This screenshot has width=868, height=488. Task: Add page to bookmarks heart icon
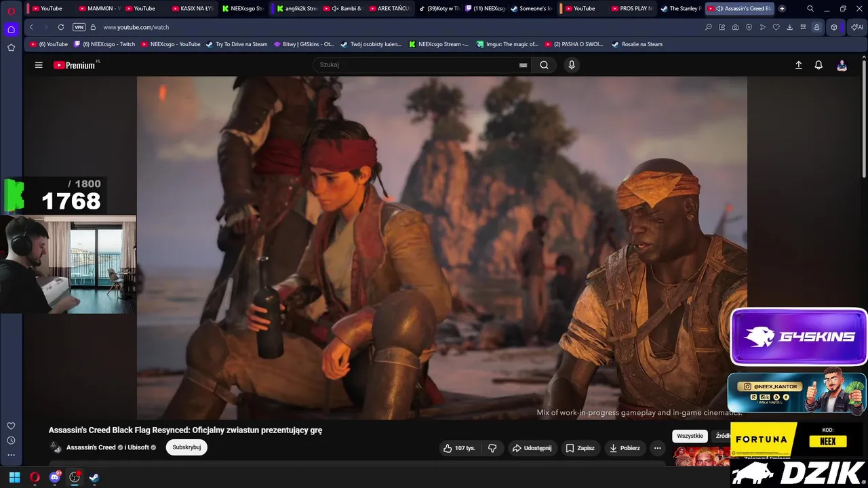tap(776, 27)
